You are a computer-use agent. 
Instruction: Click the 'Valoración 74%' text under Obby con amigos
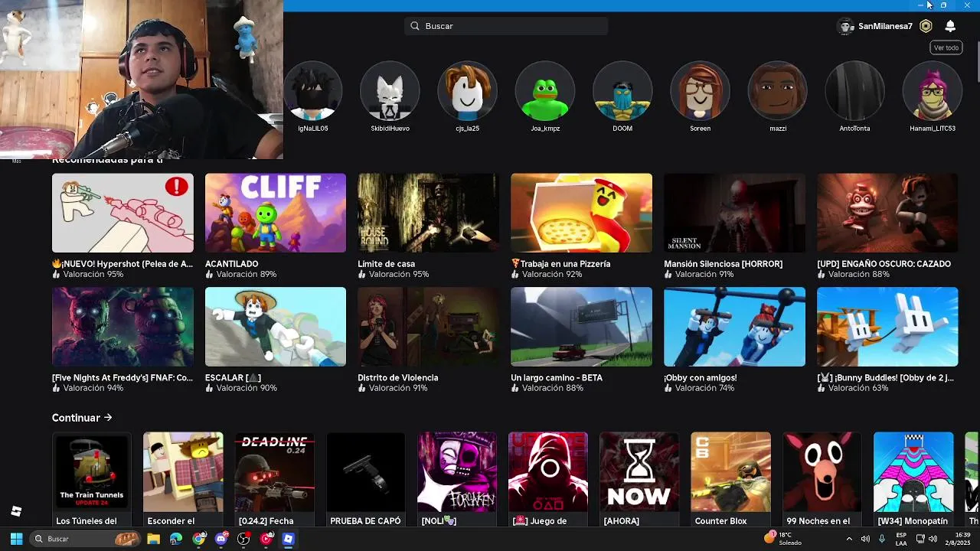[x=704, y=388]
